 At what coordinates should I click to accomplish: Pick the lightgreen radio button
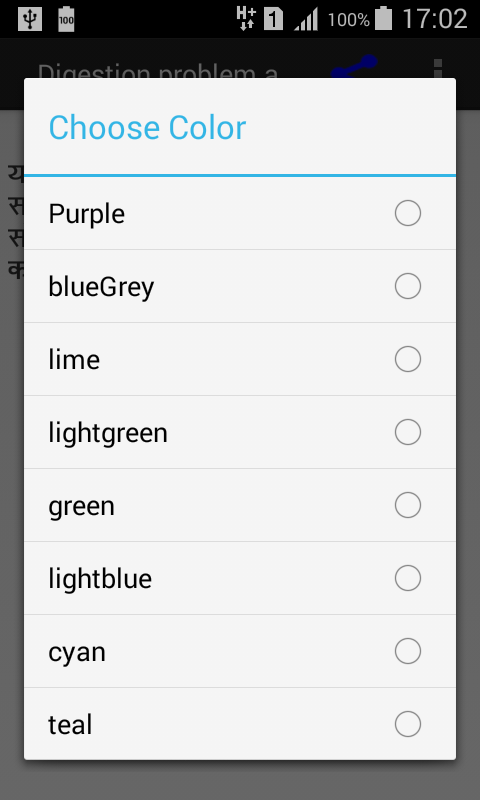click(x=408, y=432)
